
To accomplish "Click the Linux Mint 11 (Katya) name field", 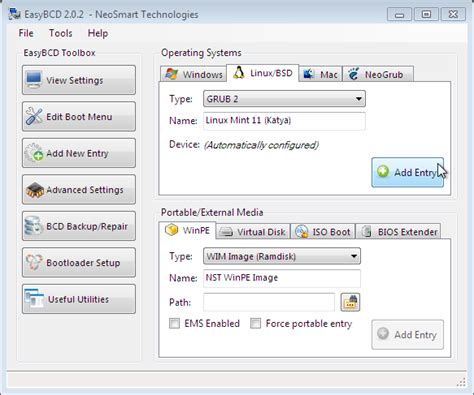I will (284, 121).
